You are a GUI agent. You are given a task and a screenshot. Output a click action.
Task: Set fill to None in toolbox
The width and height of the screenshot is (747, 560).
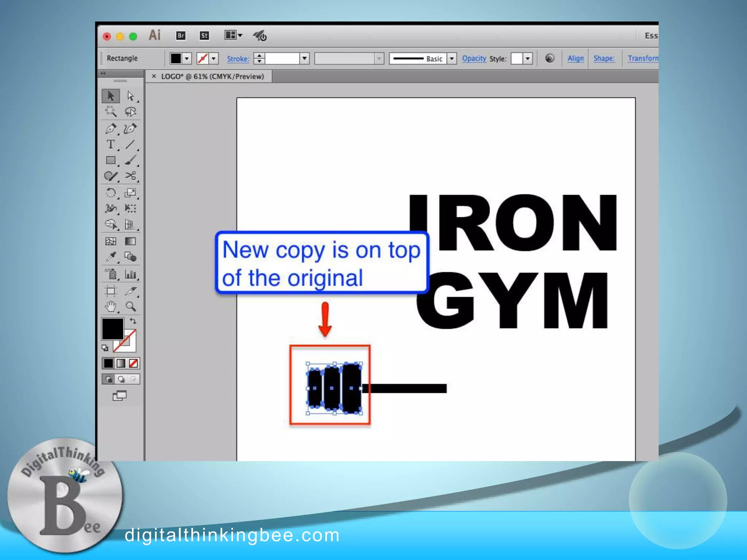(x=133, y=363)
